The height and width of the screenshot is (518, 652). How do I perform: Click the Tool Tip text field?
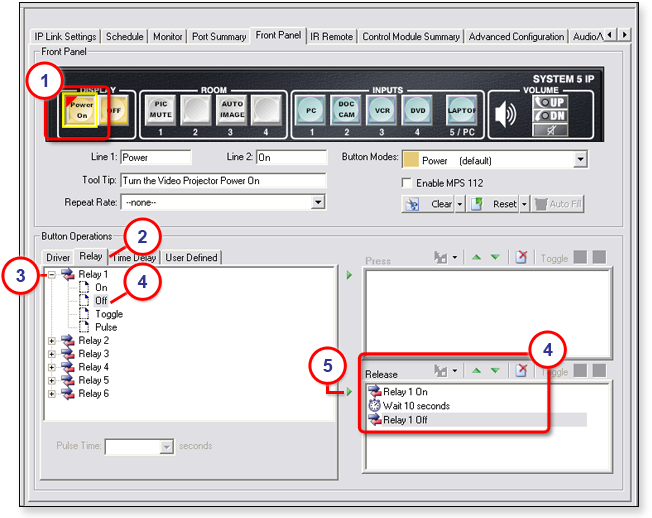[222, 181]
